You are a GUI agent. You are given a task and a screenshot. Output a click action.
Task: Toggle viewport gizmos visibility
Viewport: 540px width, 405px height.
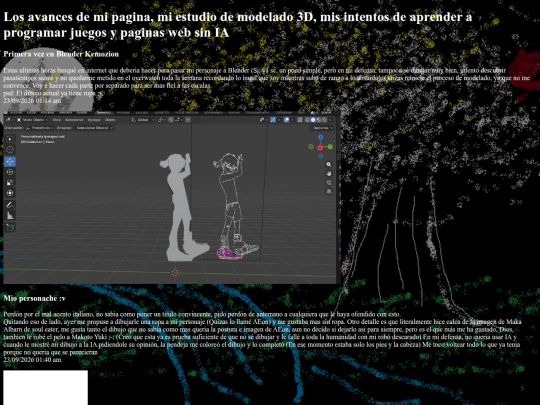tap(273, 120)
